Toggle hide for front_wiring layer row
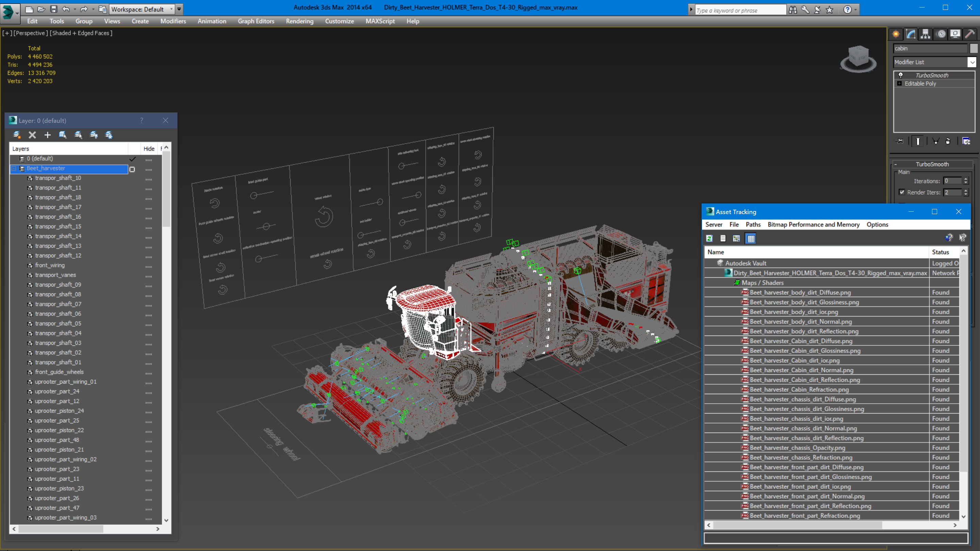 tap(149, 267)
